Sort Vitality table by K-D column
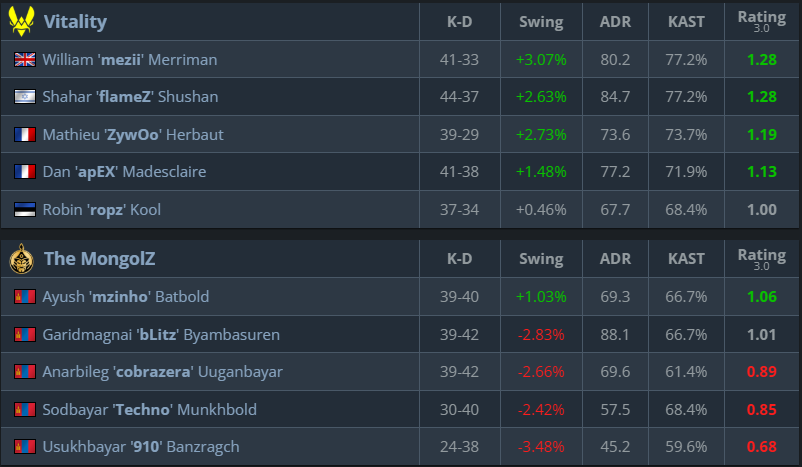 459,21
